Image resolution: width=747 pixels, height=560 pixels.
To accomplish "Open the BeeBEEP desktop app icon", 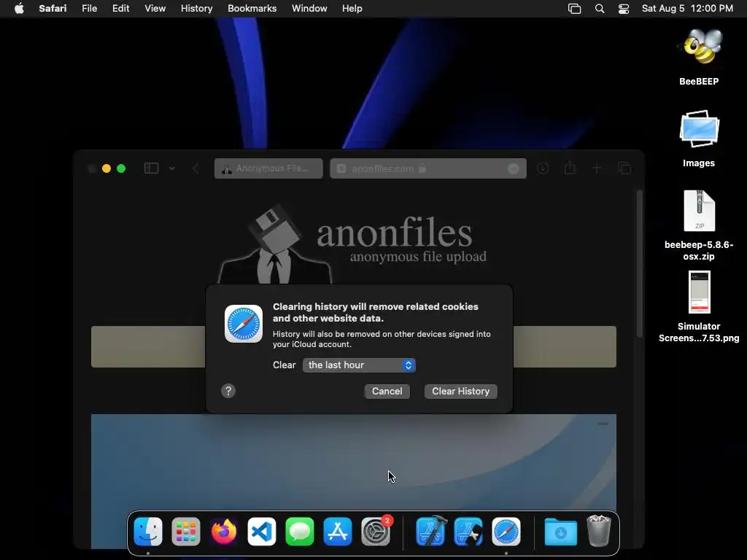I will (x=699, y=47).
